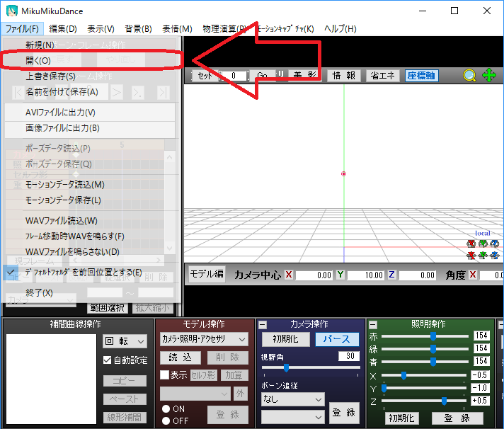
Task: Collapse the カメラ操作 panel with minus icon
Action: point(263,324)
